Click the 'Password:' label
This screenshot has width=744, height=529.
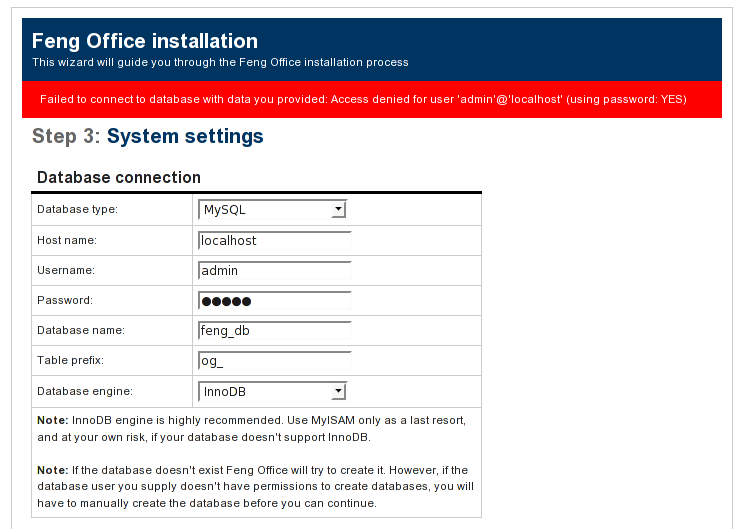(65, 300)
